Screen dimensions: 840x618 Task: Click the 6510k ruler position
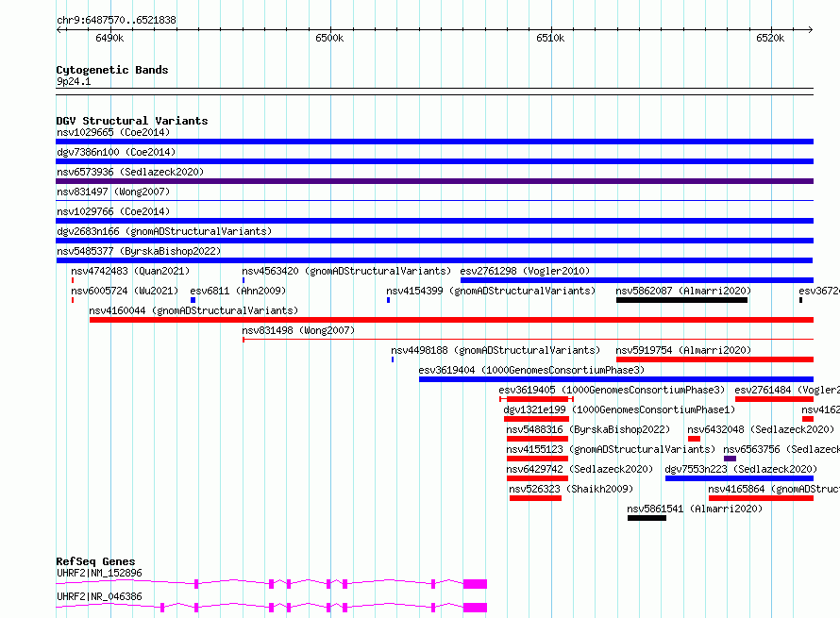550,38
